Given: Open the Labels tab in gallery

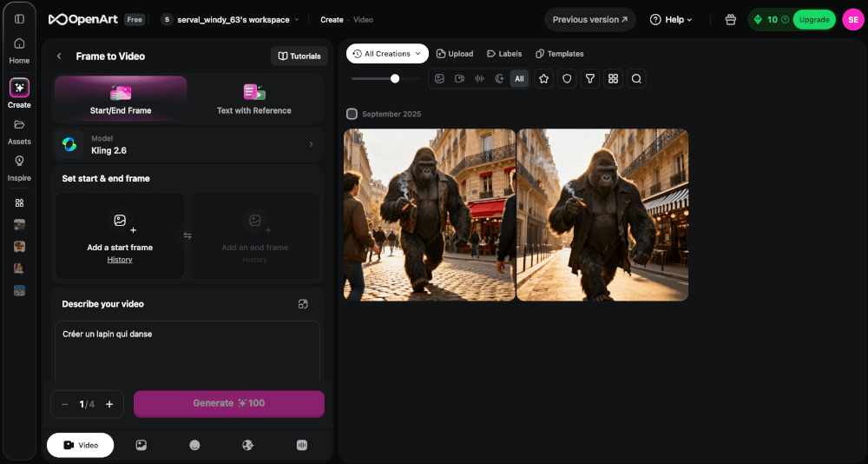Looking at the screenshot, I should click(x=504, y=54).
